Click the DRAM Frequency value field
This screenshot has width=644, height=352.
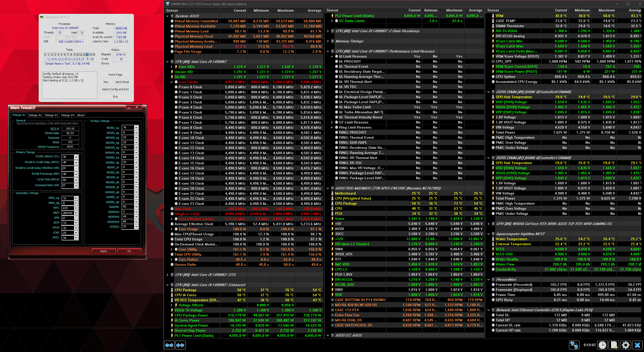click(x=70, y=147)
